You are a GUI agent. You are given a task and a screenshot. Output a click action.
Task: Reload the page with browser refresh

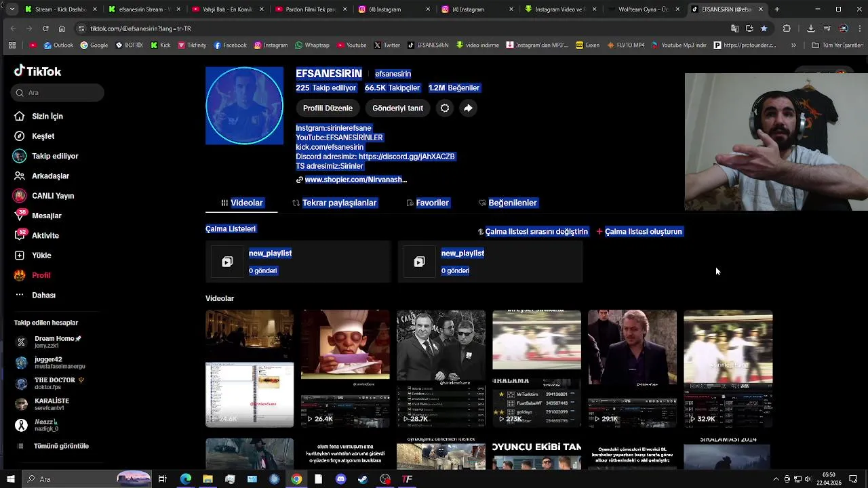(x=45, y=28)
